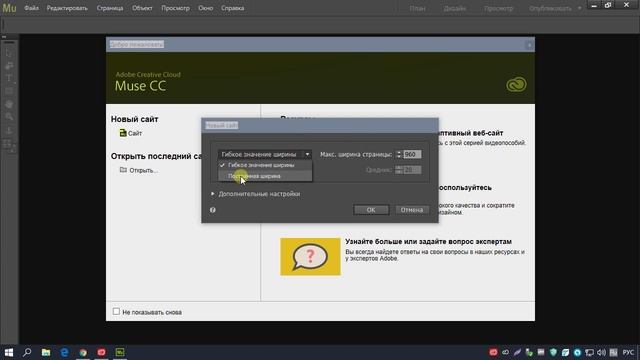
Task: Click the folder icon beside Открыть
Action: pos(123,170)
